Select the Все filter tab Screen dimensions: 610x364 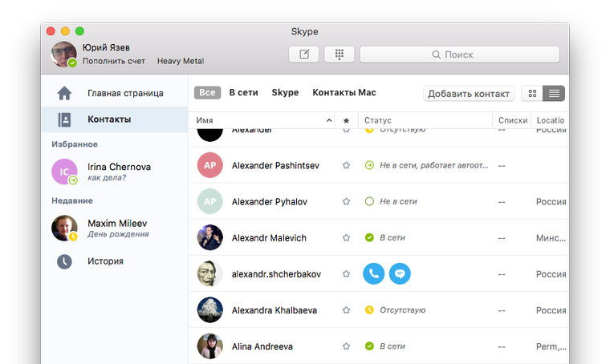[x=207, y=92]
